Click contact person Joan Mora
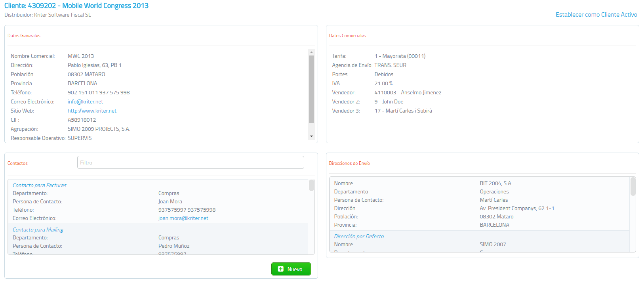This screenshot has height=285, width=644. point(170,202)
